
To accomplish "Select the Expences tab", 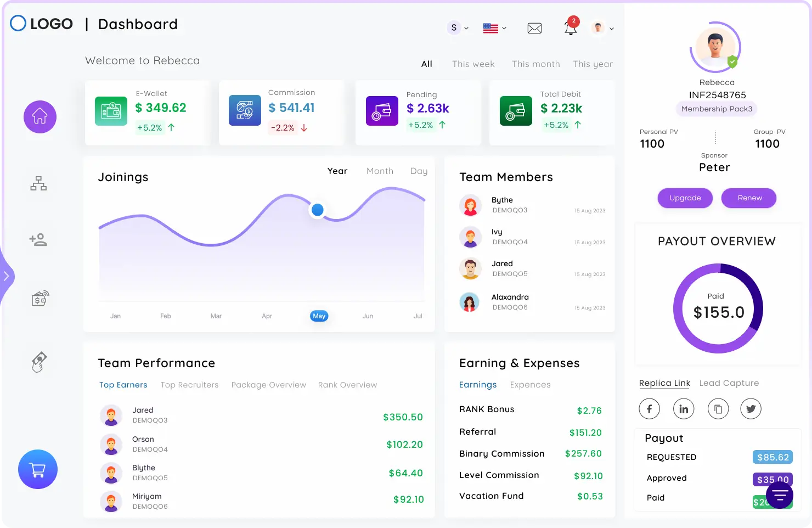I will (531, 385).
